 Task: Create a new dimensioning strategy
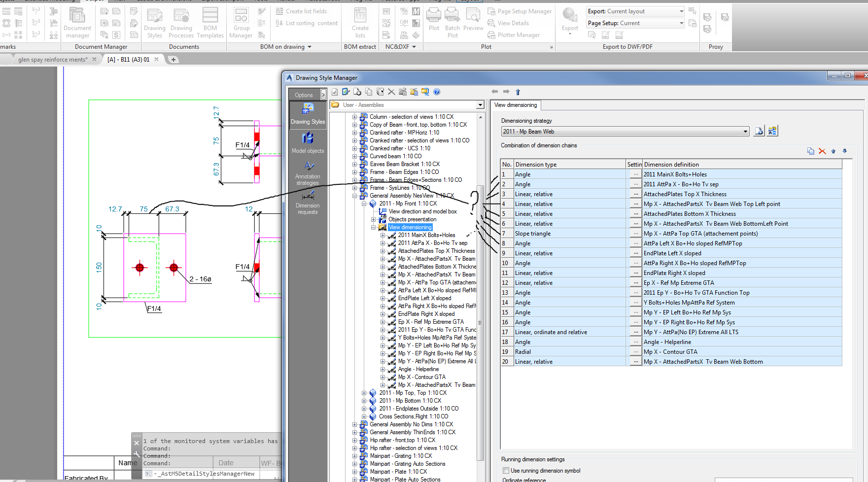click(759, 131)
